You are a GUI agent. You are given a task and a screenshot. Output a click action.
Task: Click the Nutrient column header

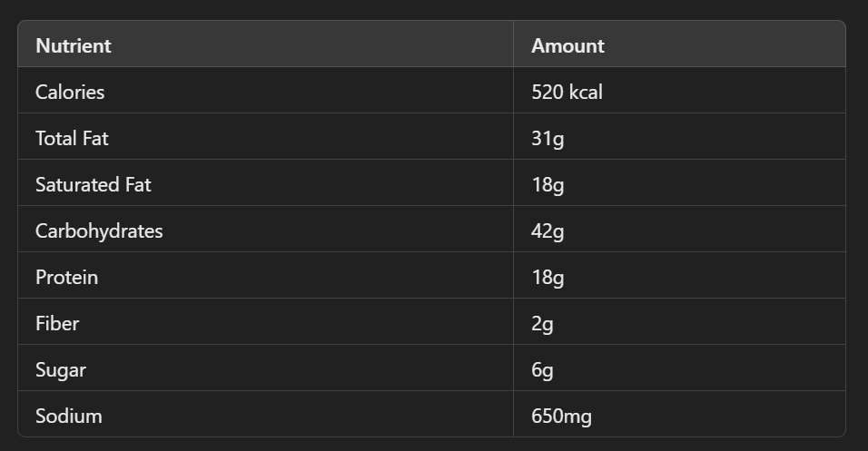73,45
